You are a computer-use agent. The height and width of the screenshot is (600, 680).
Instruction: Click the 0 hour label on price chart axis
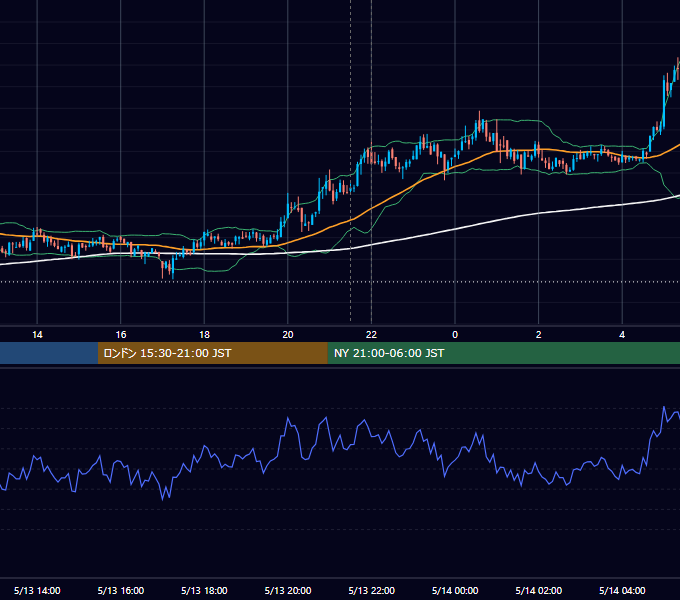[455, 335]
